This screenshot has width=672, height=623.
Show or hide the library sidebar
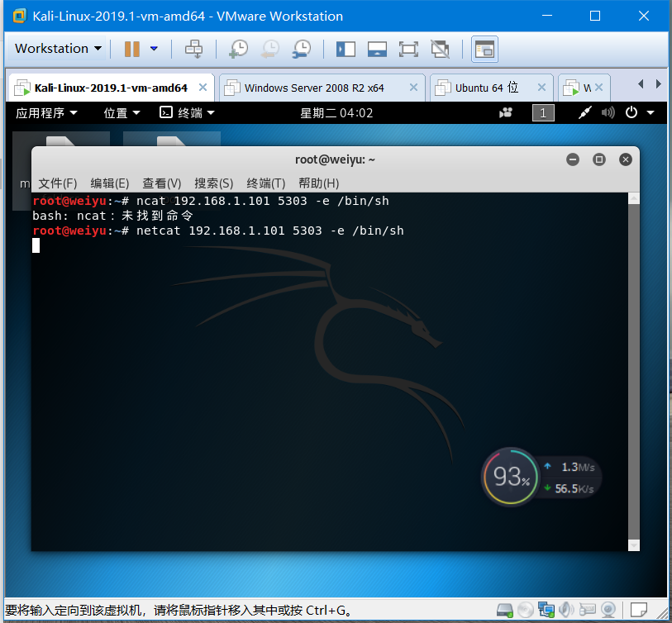[346, 49]
